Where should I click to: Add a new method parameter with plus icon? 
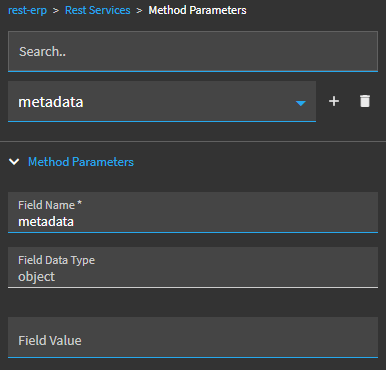tap(334, 101)
